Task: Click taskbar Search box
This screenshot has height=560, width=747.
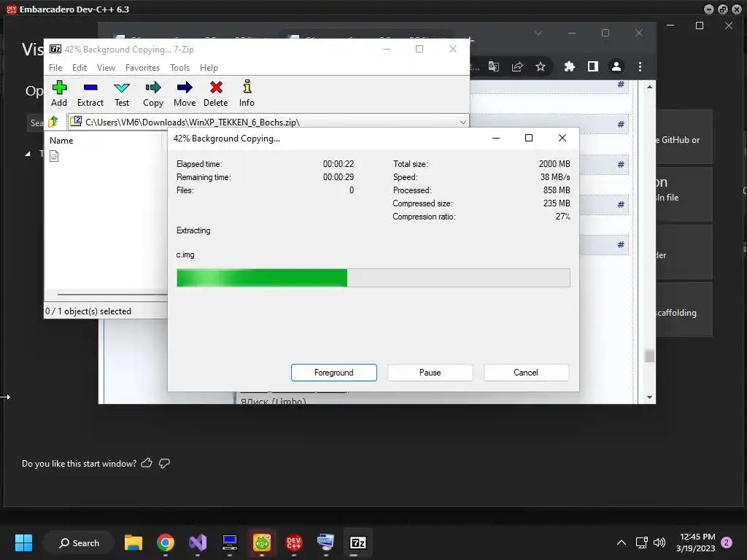Action: point(79,542)
